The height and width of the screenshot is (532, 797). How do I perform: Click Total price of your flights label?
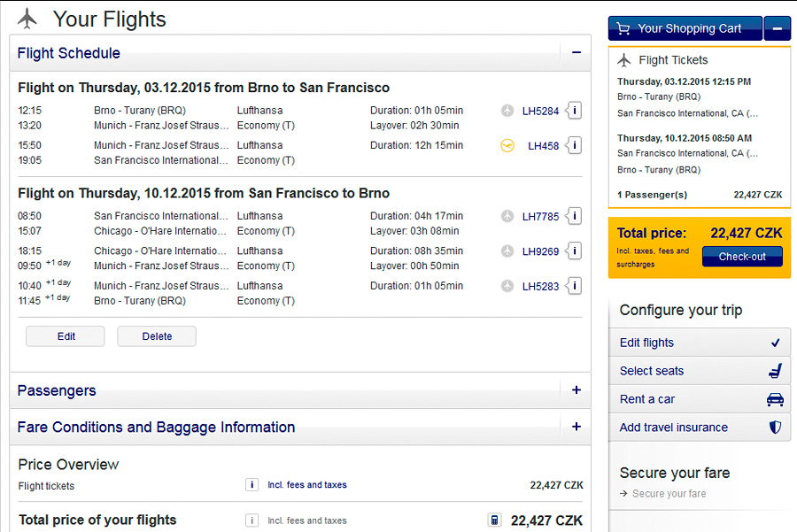pos(97,520)
